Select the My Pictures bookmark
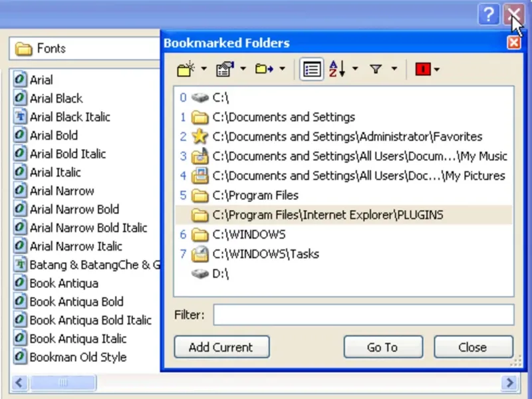The width and height of the screenshot is (532, 399). click(x=344, y=176)
